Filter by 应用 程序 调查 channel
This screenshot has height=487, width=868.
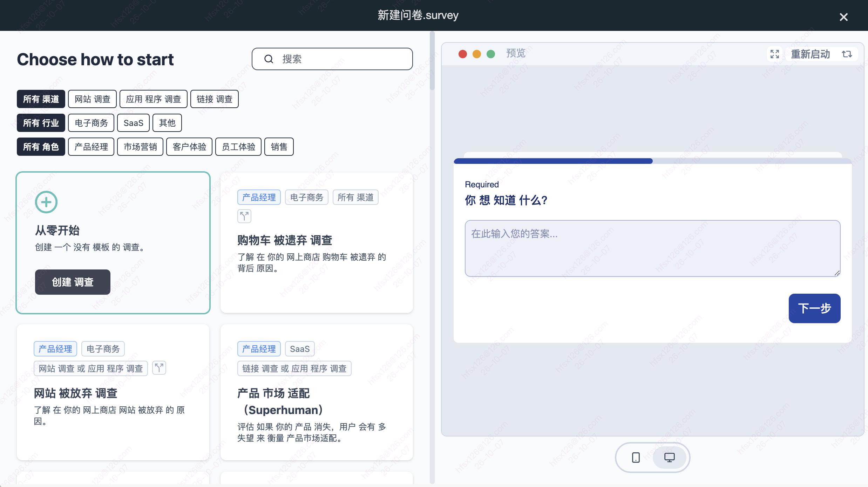click(x=154, y=99)
